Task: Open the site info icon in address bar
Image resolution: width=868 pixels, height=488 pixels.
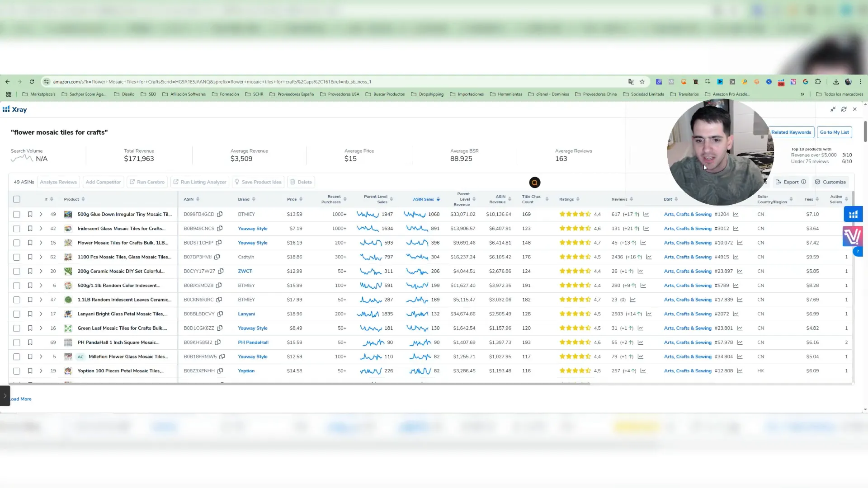Action: [46, 82]
